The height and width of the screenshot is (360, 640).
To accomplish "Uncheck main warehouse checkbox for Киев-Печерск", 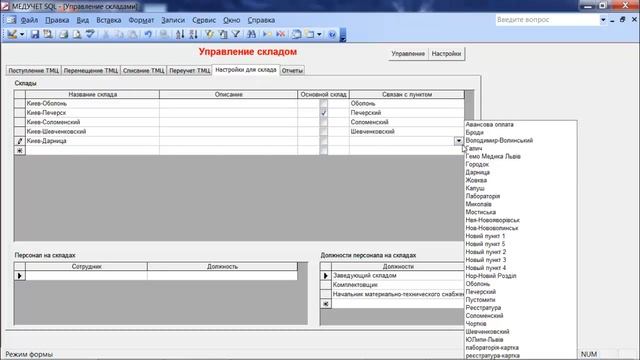I will tap(324, 113).
